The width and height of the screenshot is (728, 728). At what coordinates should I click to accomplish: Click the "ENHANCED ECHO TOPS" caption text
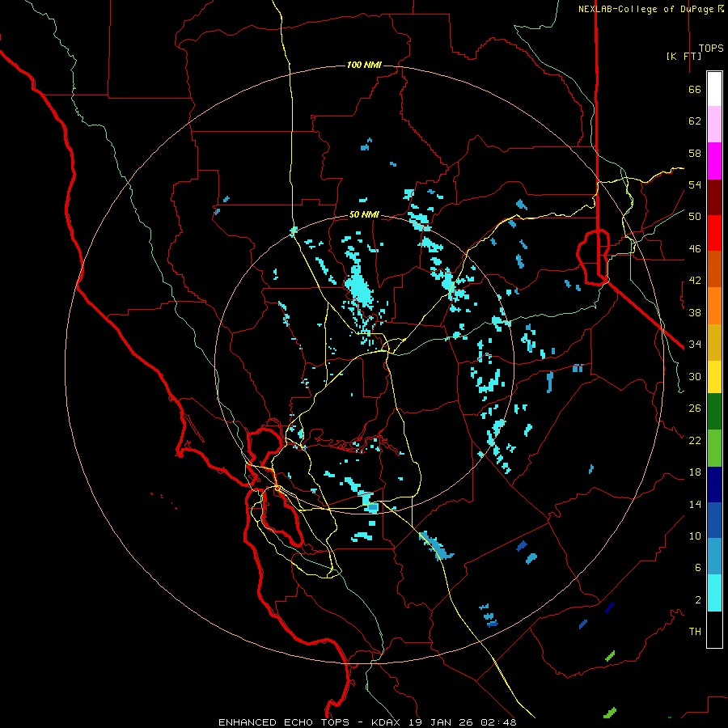284,722
